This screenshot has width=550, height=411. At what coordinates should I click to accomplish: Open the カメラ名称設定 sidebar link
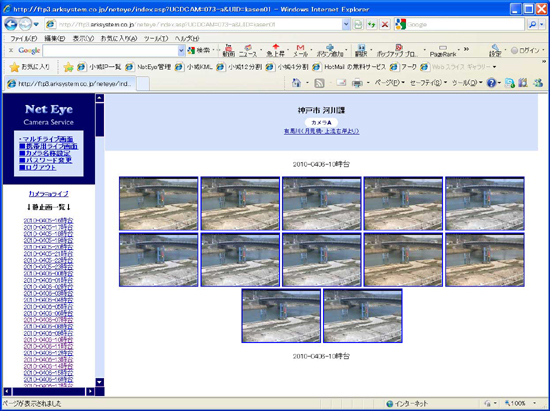click(45, 153)
